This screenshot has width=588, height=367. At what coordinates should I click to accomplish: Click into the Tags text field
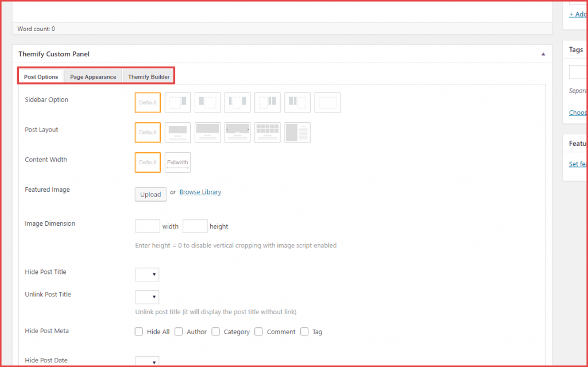[x=578, y=72]
